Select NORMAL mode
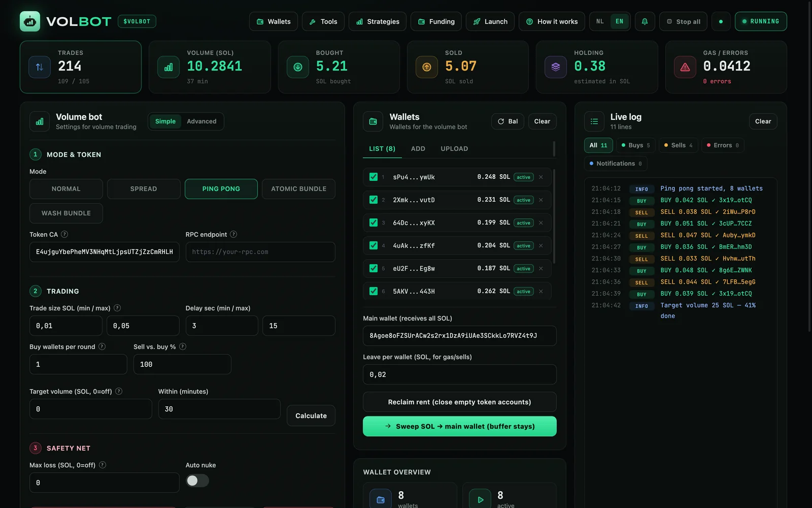This screenshot has height=508, width=812. (x=66, y=189)
